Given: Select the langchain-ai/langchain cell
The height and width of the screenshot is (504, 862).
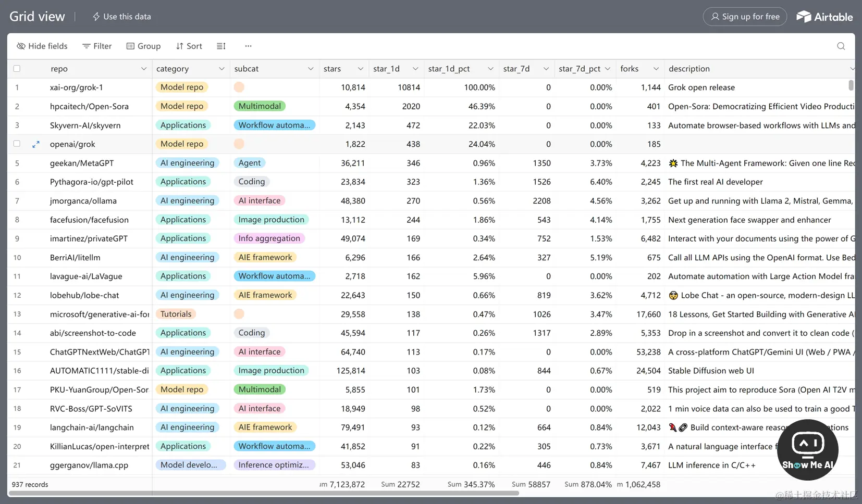Looking at the screenshot, I should [x=80, y=427].
